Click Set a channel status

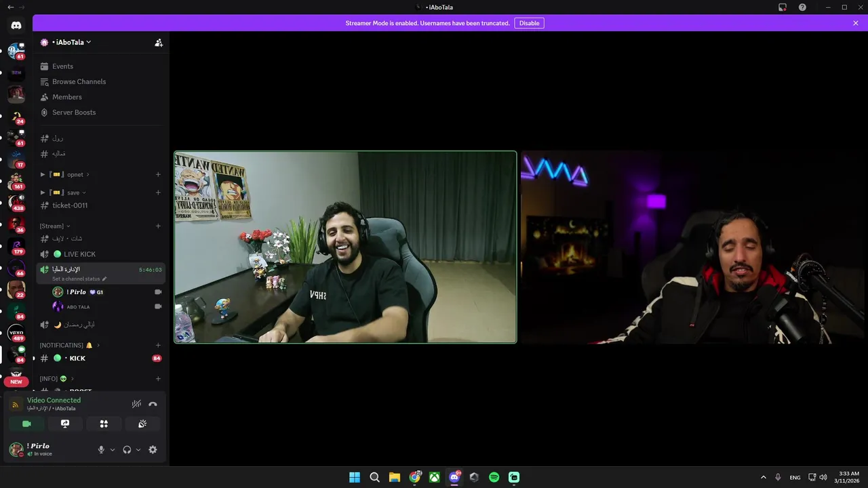[79, 279]
